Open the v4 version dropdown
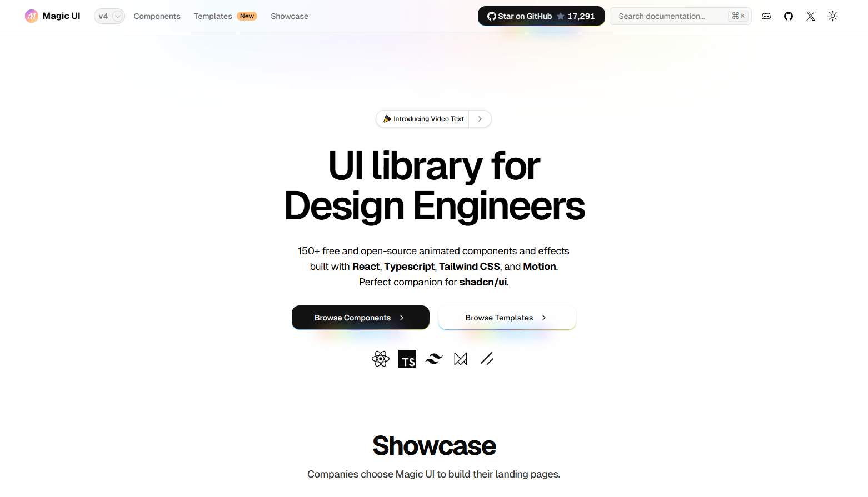 (109, 16)
